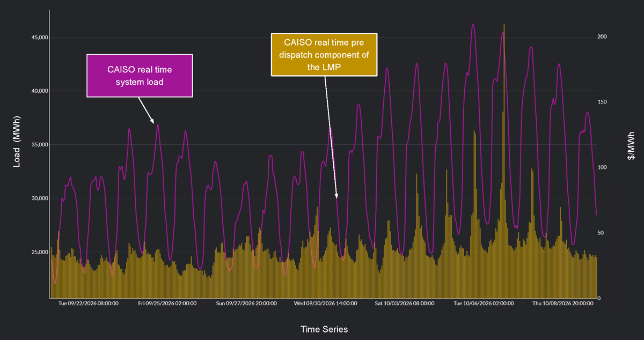Viewport: 644px width, 340px height.
Task: Click the Fri 09/25/2026 02:00:00 tick label
Action: click(x=167, y=304)
